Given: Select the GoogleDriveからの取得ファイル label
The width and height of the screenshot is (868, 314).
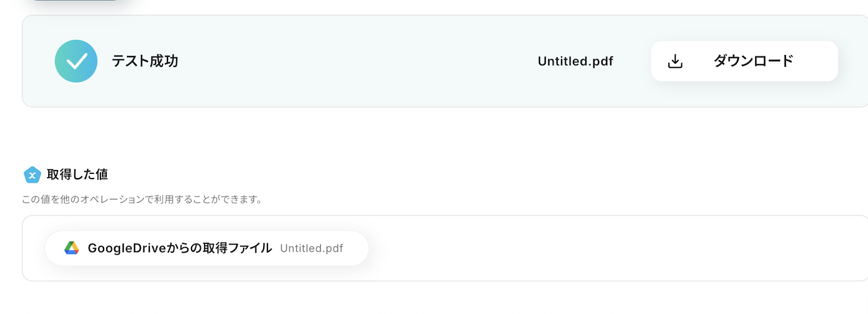Looking at the screenshot, I should 180,248.
